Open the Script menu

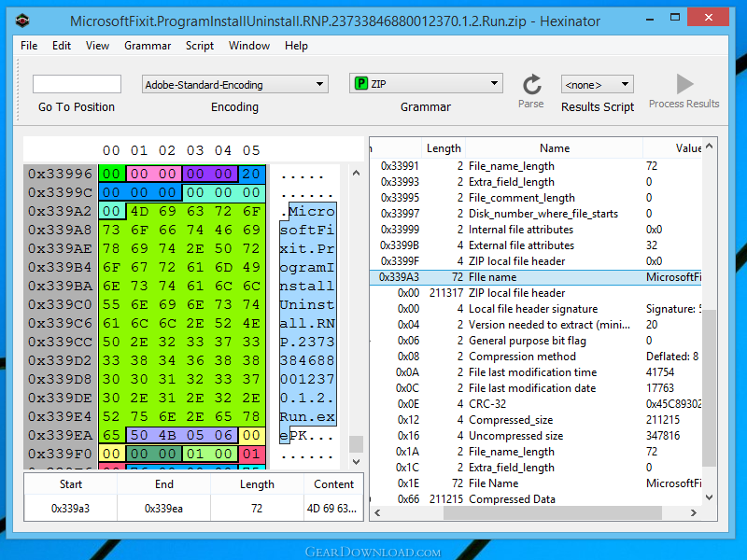(200, 46)
